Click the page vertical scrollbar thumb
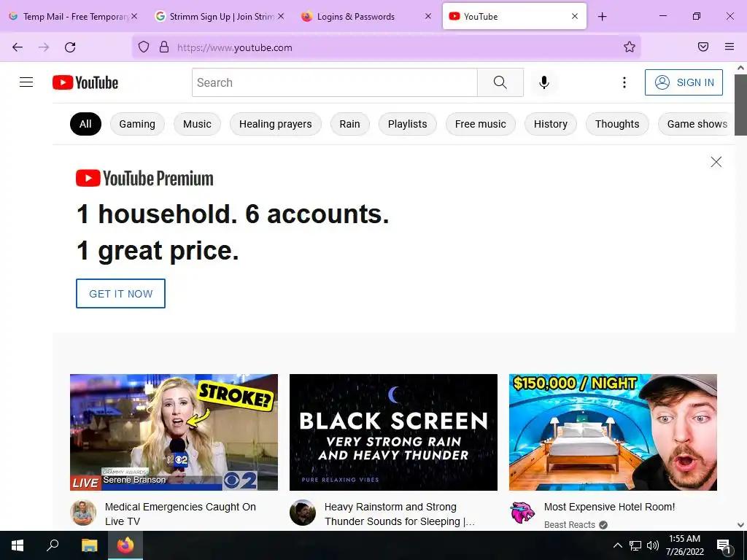The image size is (747, 560). [740, 105]
